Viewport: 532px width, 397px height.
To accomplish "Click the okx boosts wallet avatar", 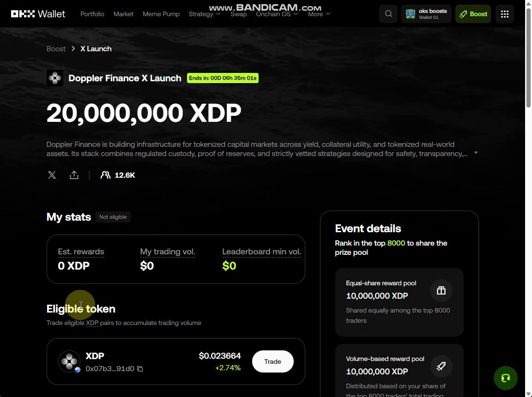I will click(x=411, y=14).
